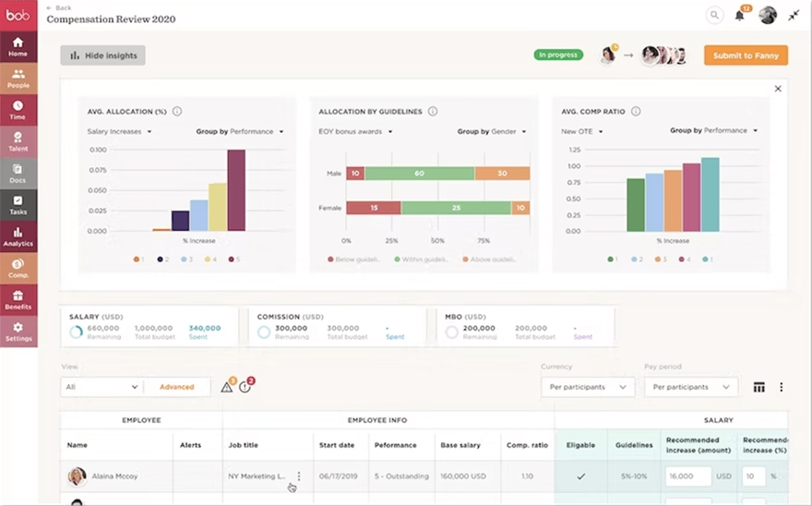The width and height of the screenshot is (812, 506).
Task: Click info icon beside Allocation by Guidelines
Action: click(432, 112)
